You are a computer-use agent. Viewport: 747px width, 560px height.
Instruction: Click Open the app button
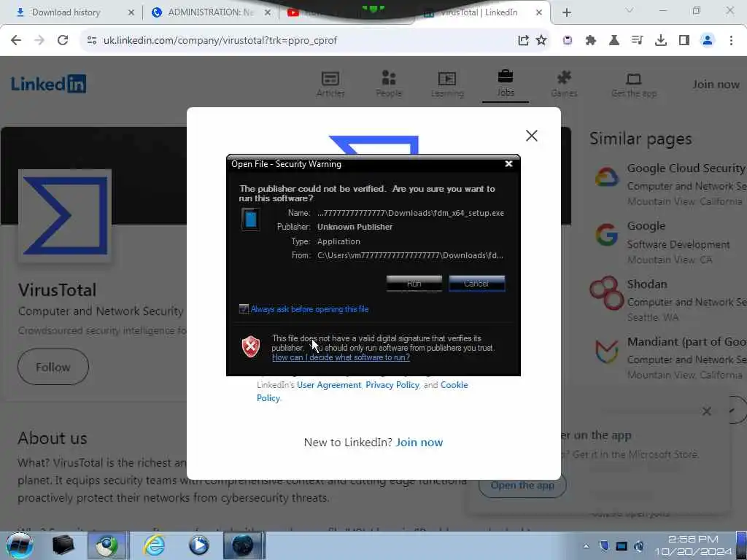click(522, 485)
